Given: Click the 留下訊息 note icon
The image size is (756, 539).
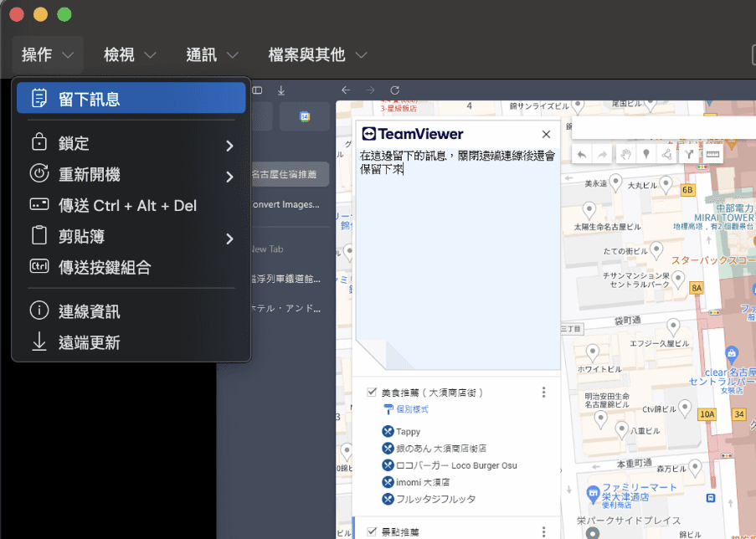Looking at the screenshot, I should [x=39, y=99].
